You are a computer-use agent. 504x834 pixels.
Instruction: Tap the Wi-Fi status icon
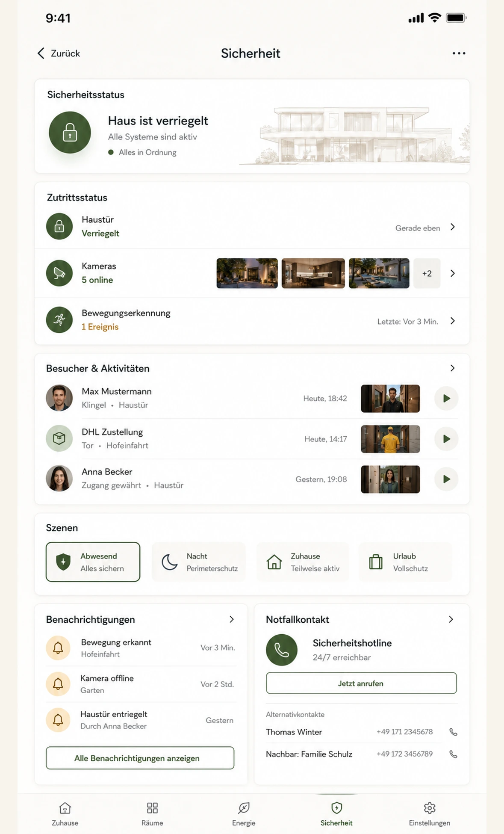coord(435,18)
